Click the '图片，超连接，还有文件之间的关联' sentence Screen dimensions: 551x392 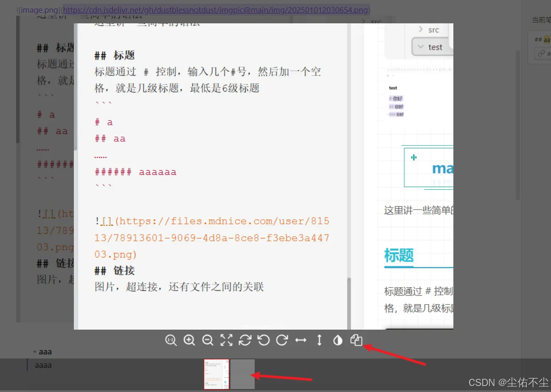[x=179, y=287]
